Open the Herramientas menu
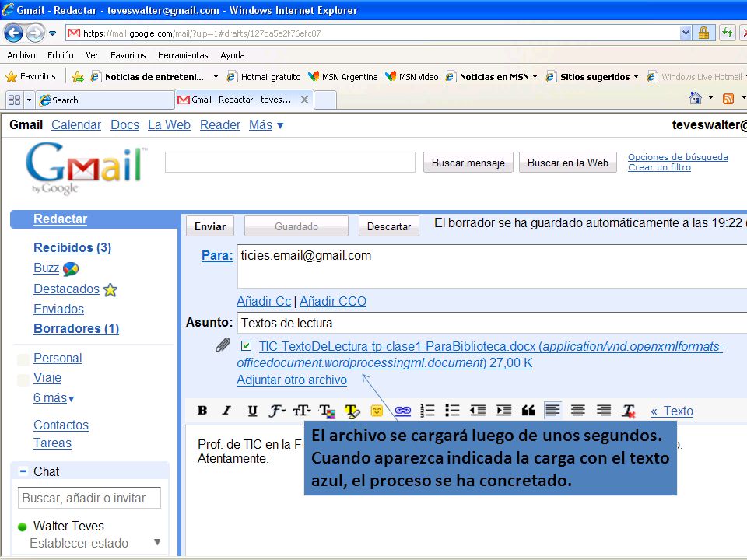Viewport: 747px width, 560px height. click(183, 55)
